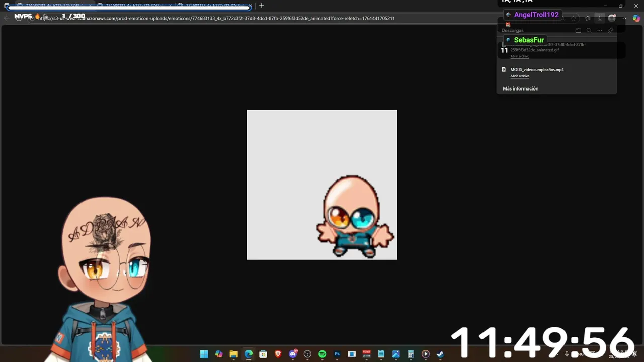Screen dimensions: 644x362
Task: Open MODS_videocumpleaños.mp4 with Abrir archivo
Action: point(520,76)
